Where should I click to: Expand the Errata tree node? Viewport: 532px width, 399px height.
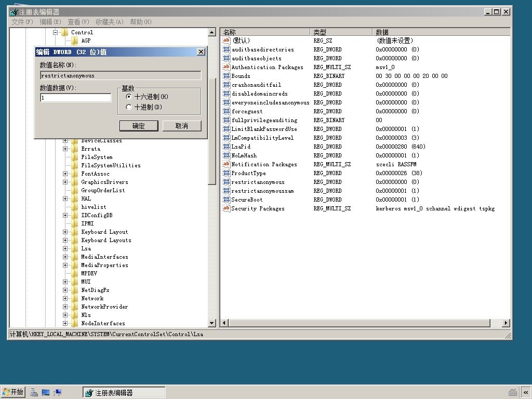(65, 149)
